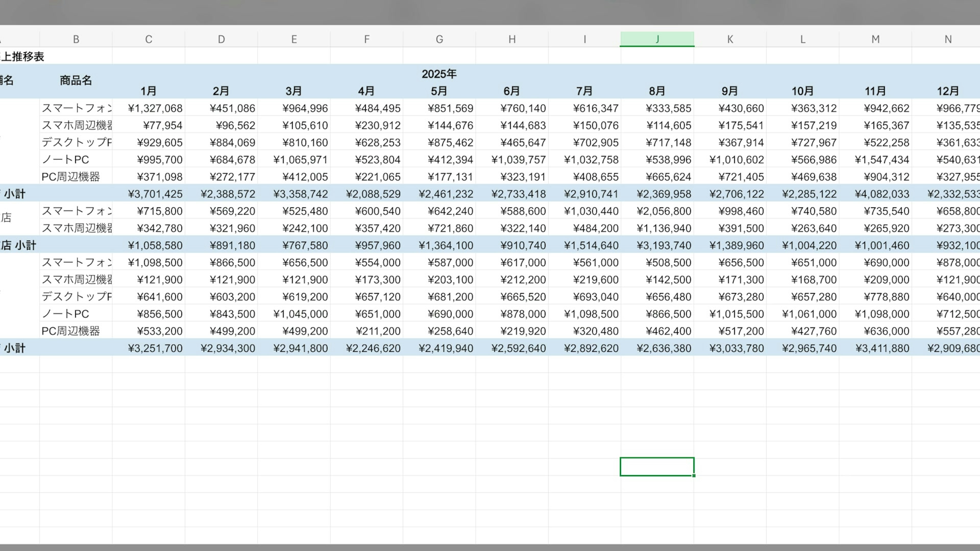Select cell with ¥1,327,068 value
Viewport: 980px width, 551px height.
click(x=155, y=108)
